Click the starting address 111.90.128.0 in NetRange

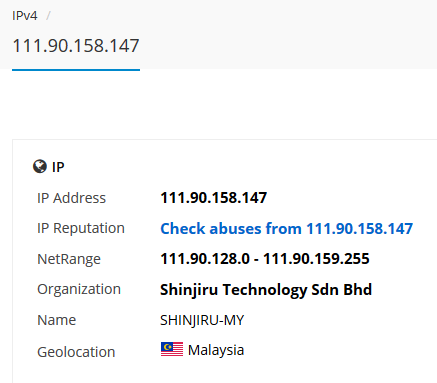point(205,259)
